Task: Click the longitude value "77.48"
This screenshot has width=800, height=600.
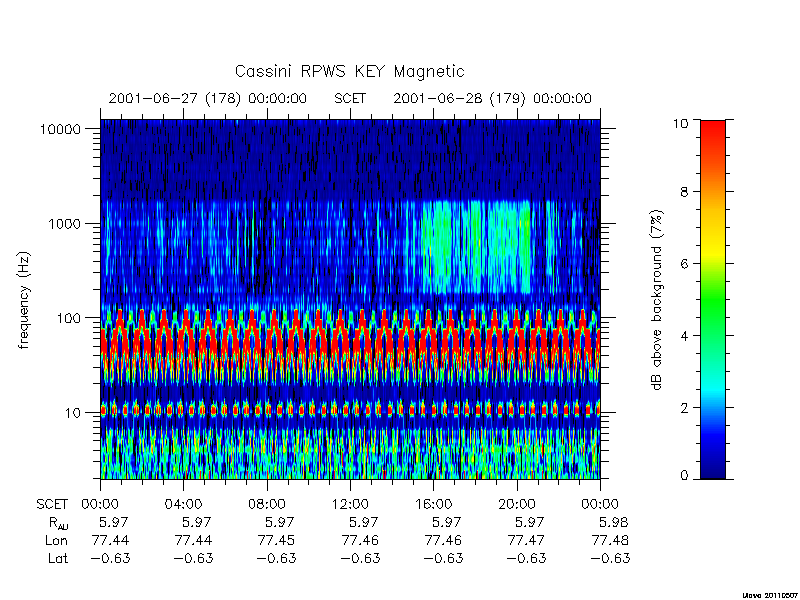Action: [x=610, y=540]
